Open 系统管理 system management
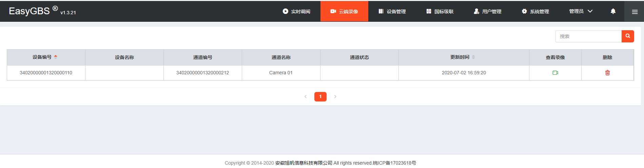Image resolution: width=644 pixels, height=168 pixels. pos(535,11)
